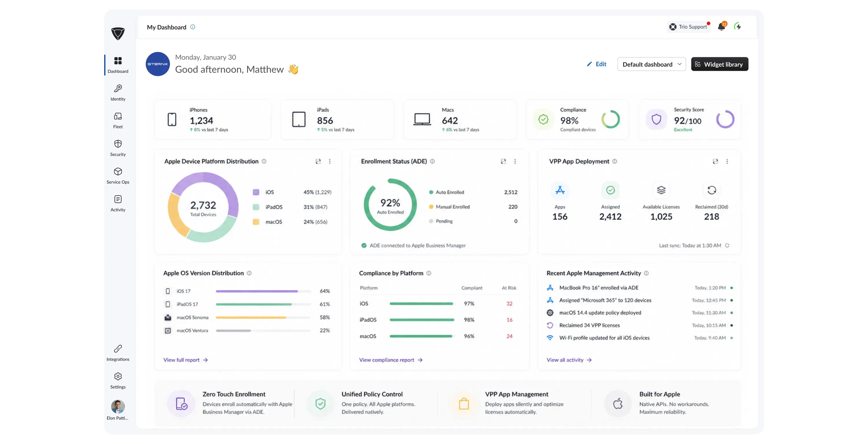Click the 2,732 Total Devices donut center
The height and width of the screenshot is (444, 868).
click(203, 208)
